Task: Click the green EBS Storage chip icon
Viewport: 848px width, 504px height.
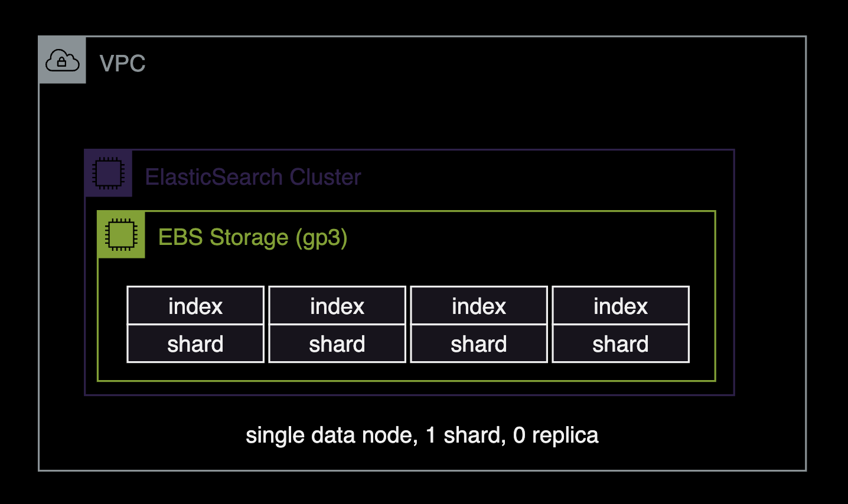Action: pos(121,234)
